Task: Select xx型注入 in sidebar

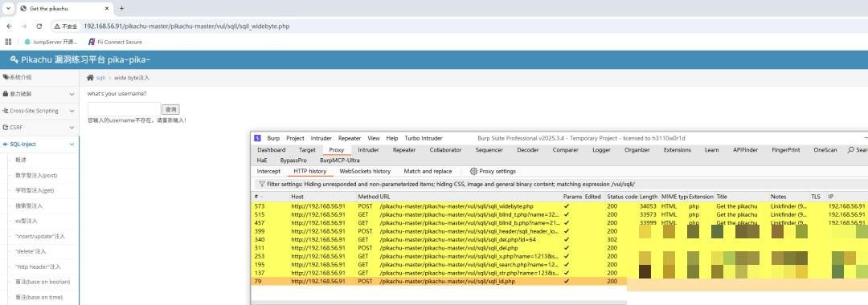Action: [26, 221]
